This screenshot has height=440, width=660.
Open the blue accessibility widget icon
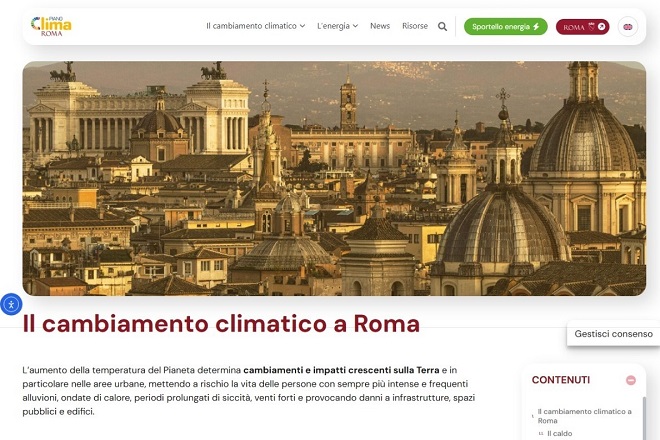point(11,304)
